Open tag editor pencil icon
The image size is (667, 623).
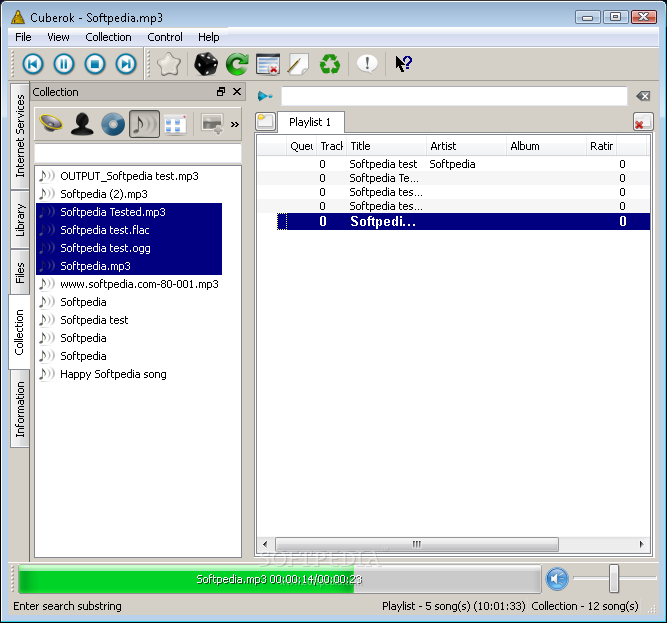[299, 64]
